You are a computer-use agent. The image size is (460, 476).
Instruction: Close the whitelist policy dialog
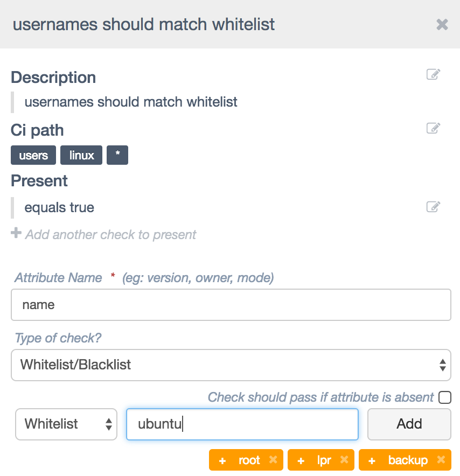tap(442, 25)
